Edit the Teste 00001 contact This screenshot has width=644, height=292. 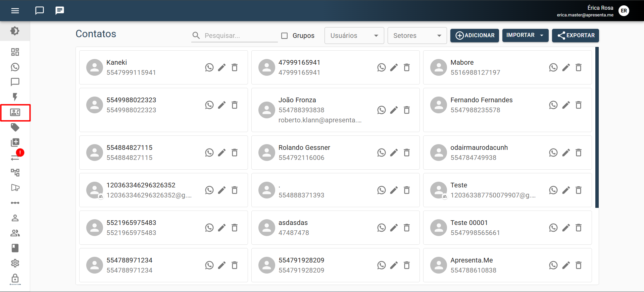point(566,228)
